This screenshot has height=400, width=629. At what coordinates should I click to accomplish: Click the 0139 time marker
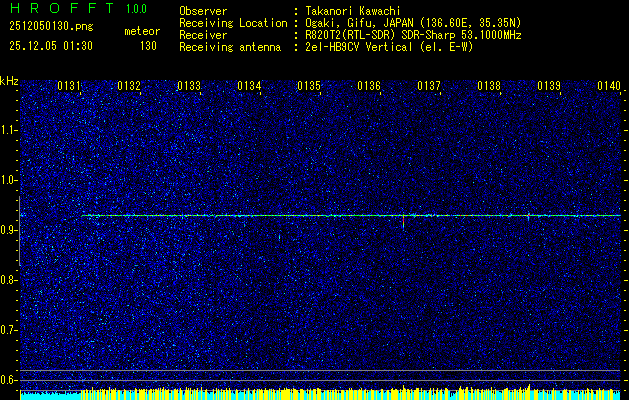[x=549, y=86]
